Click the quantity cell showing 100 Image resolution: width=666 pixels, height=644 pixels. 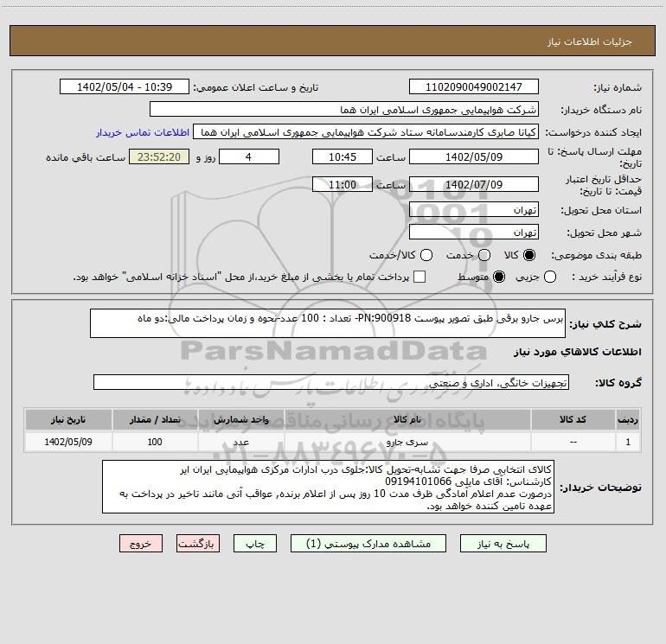pyautogui.click(x=155, y=442)
